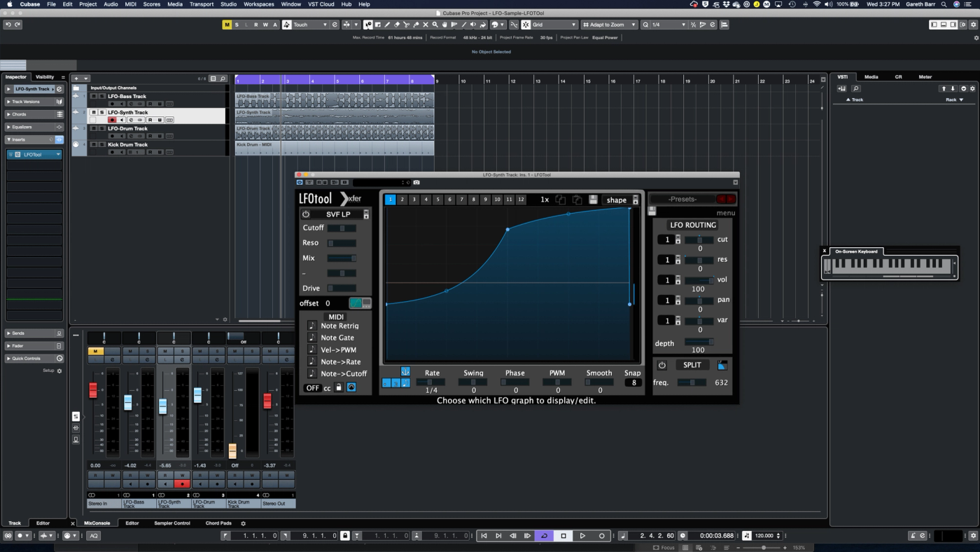Viewport: 980px width, 552px height.
Task: Click the save shape floppy icon
Action: coord(593,200)
